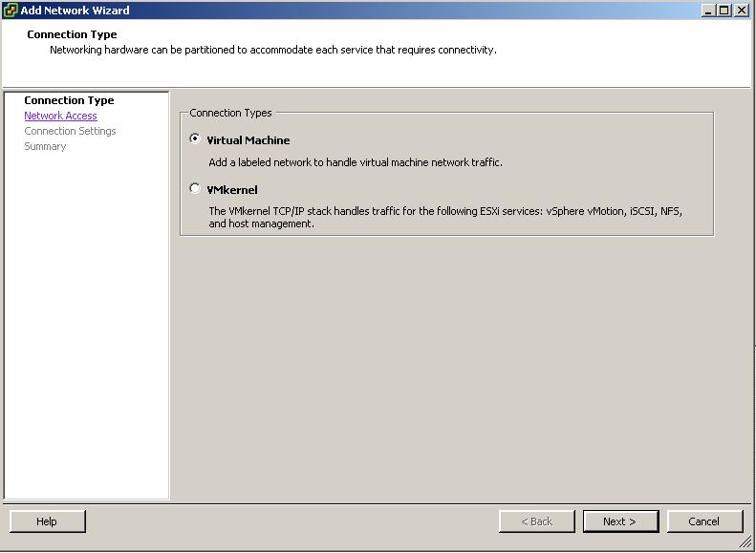
Task: Maximize the Add Network Wizard window
Action: click(724, 11)
